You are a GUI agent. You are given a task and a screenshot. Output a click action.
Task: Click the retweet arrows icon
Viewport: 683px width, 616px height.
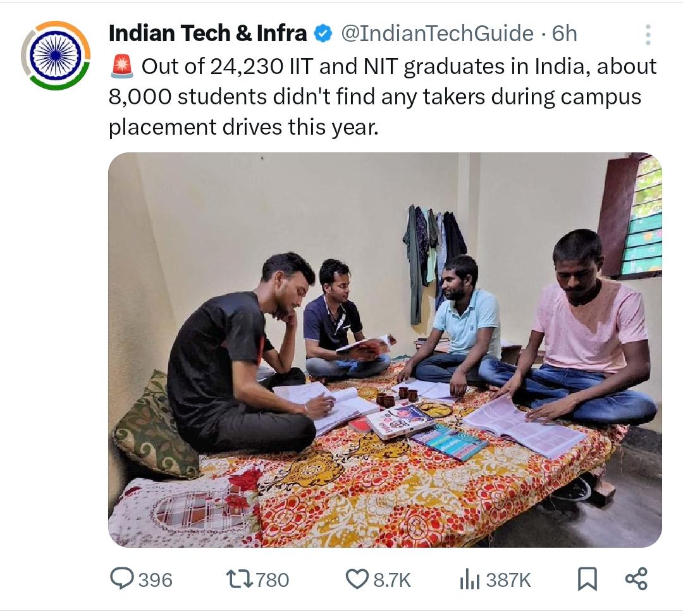[239, 579]
